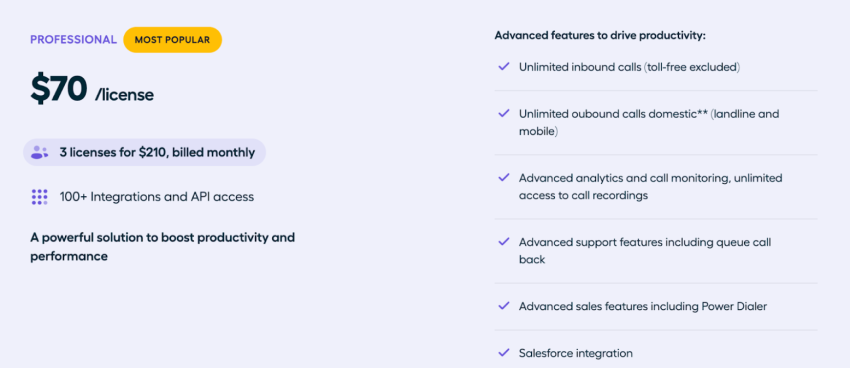Click the $70 per license price
Viewport: 850px width, 368px height.
pyautogui.click(x=92, y=89)
